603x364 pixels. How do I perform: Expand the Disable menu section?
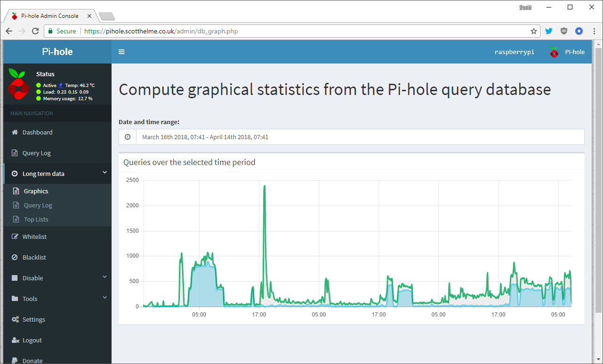point(56,278)
